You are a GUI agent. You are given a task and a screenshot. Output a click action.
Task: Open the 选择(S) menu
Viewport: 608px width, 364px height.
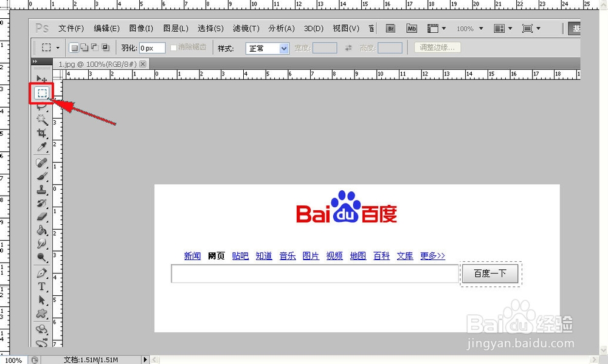210,29
